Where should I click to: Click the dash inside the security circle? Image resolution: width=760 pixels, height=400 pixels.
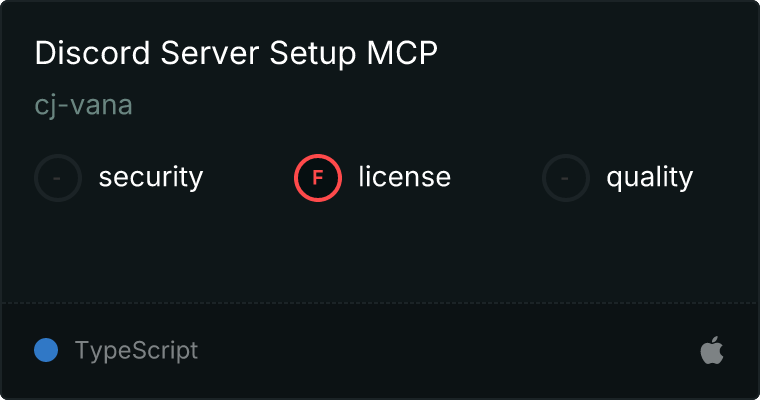pos(57,178)
